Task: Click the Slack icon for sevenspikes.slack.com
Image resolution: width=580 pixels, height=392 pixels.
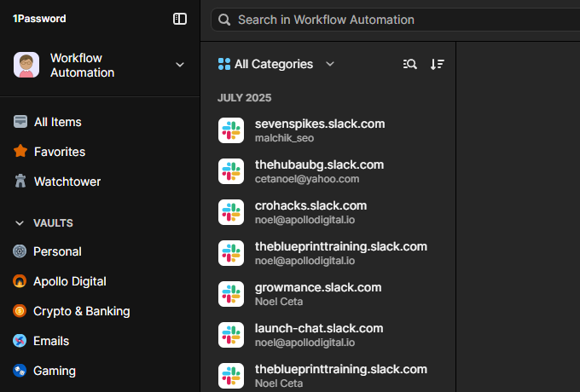Action: 231,130
